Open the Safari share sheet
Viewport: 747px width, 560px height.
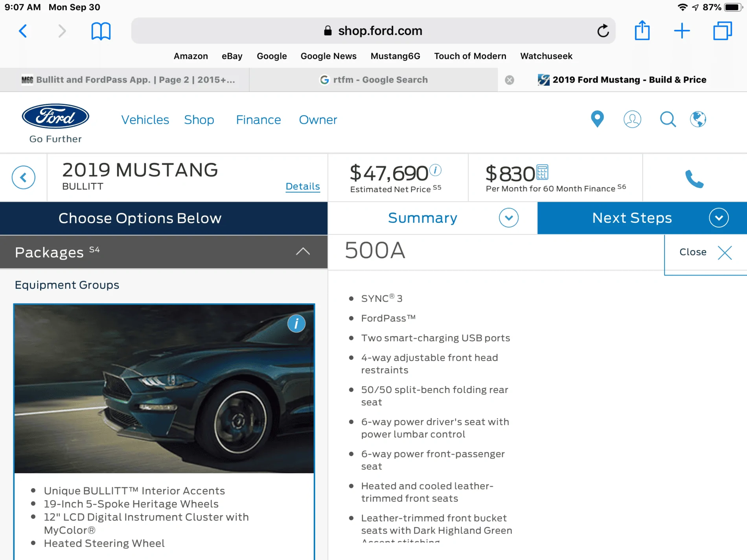tap(642, 30)
